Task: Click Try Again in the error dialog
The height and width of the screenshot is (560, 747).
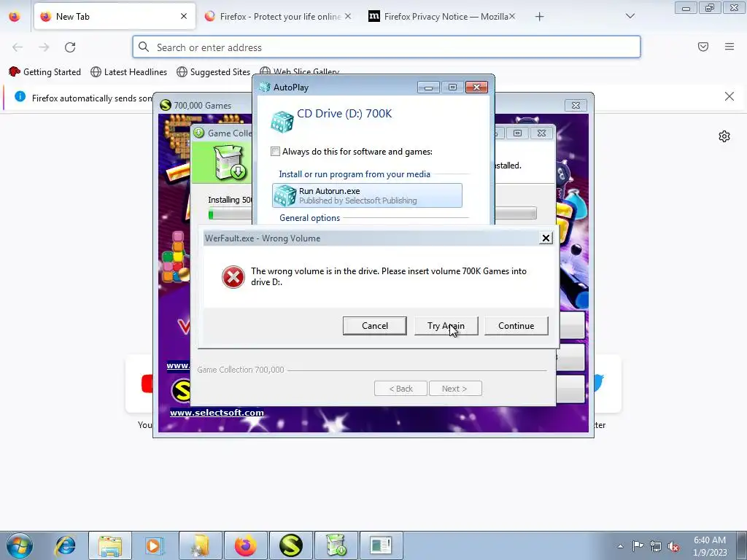Action: point(446,326)
